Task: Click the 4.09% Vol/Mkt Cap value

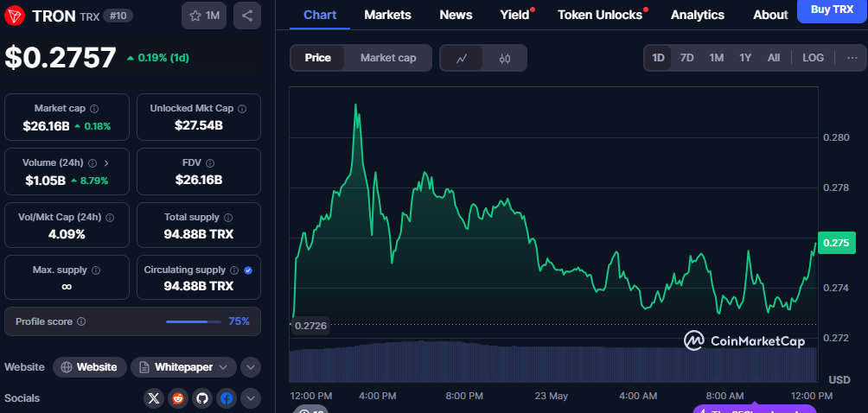Action: pos(67,234)
